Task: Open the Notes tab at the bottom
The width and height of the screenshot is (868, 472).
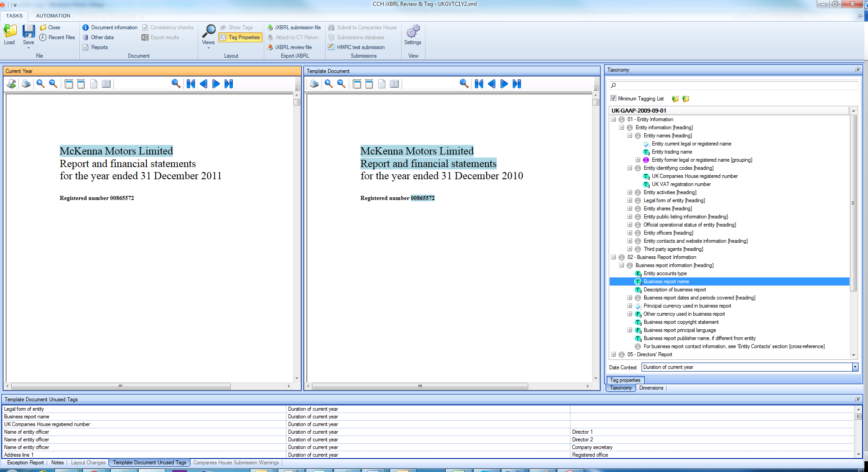Action: click(x=58, y=463)
